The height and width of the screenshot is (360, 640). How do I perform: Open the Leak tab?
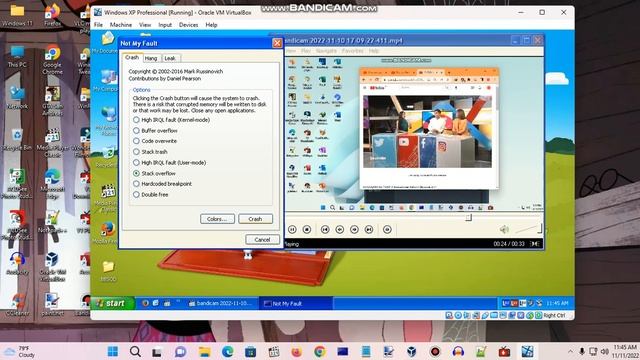point(170,58)
